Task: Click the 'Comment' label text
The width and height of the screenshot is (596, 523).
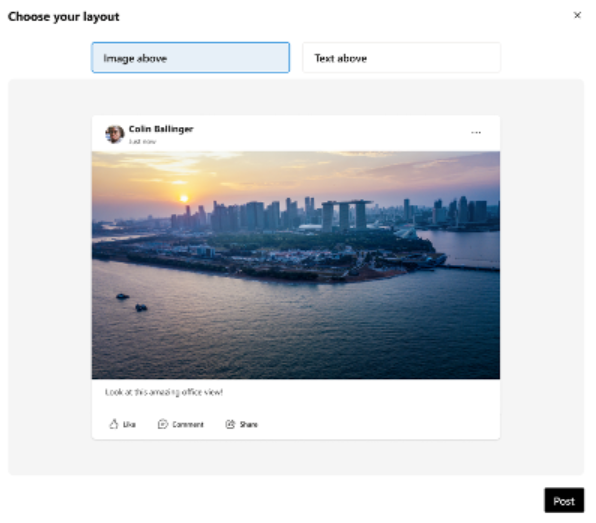Action: (x=188, y=425)
